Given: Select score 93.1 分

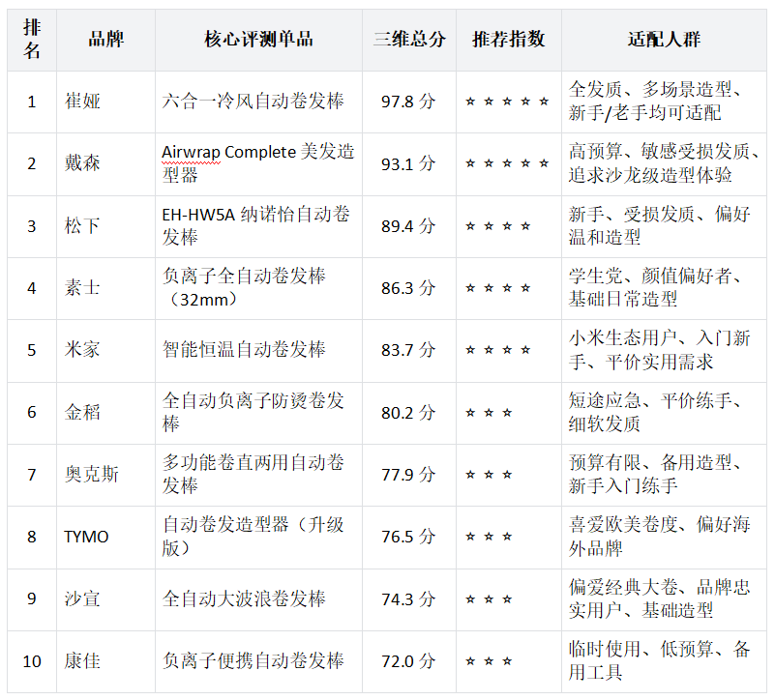Looking at the screenshot, I should coord(409,164).
